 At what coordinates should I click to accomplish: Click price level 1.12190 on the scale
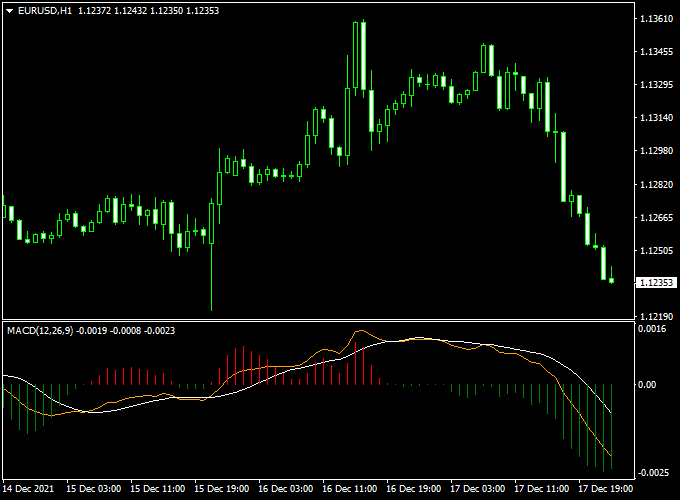click(x=657, y=317)
